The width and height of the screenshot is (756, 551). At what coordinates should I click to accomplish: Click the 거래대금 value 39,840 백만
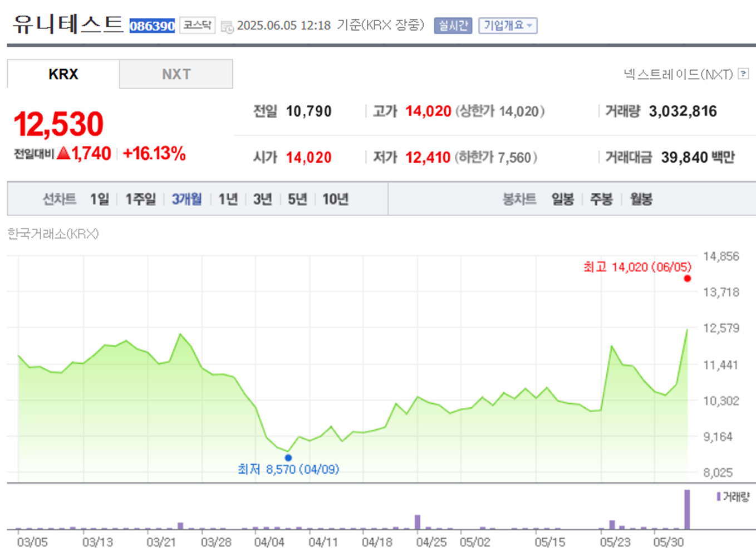point(698,158)
